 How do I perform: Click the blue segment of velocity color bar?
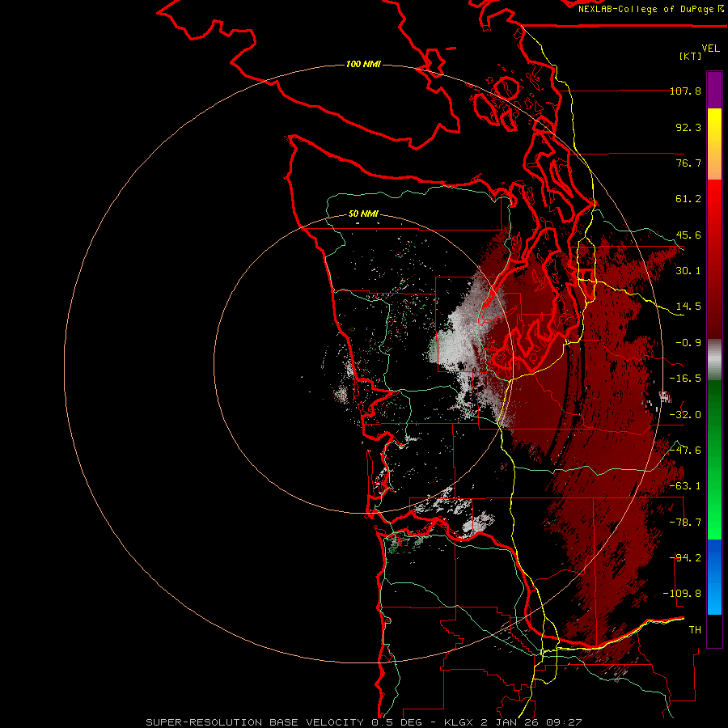tap(714, 577)
